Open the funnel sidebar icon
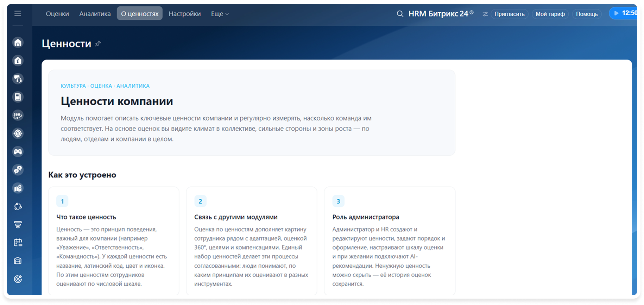This screenshot has width=644, height=305. [18, 224]
